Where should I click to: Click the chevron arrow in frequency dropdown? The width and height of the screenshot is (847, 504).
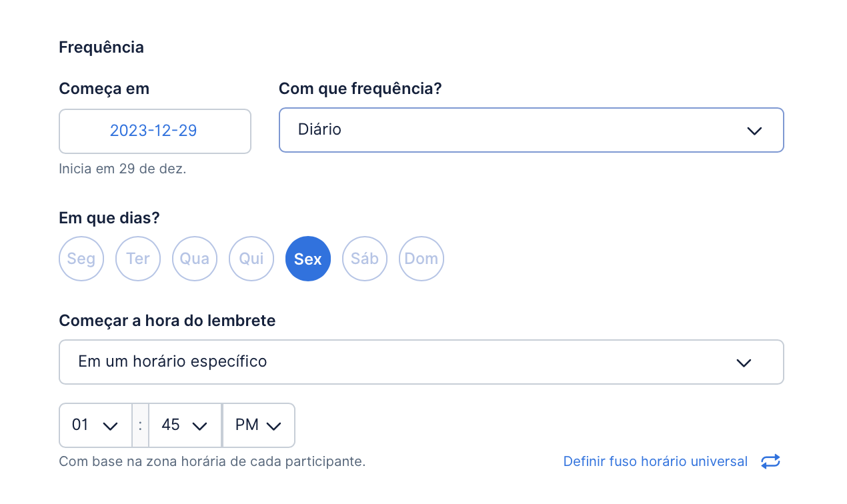[x=754, y=131]
